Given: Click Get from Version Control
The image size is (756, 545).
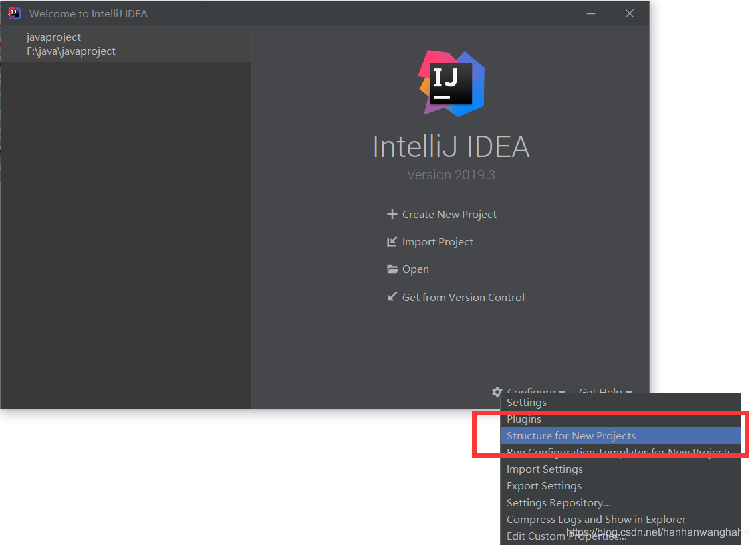Looking at the screenshot, I should 463,296.
